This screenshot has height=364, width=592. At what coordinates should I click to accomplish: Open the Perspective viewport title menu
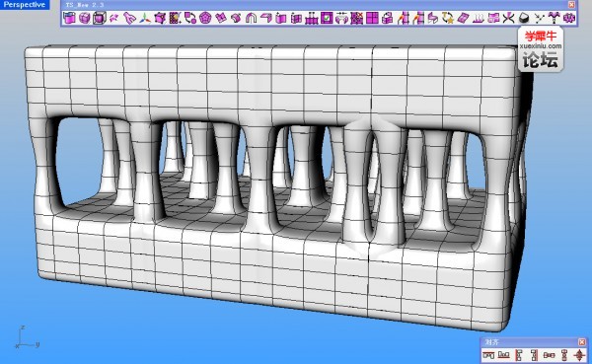click(x=25, y=5)
